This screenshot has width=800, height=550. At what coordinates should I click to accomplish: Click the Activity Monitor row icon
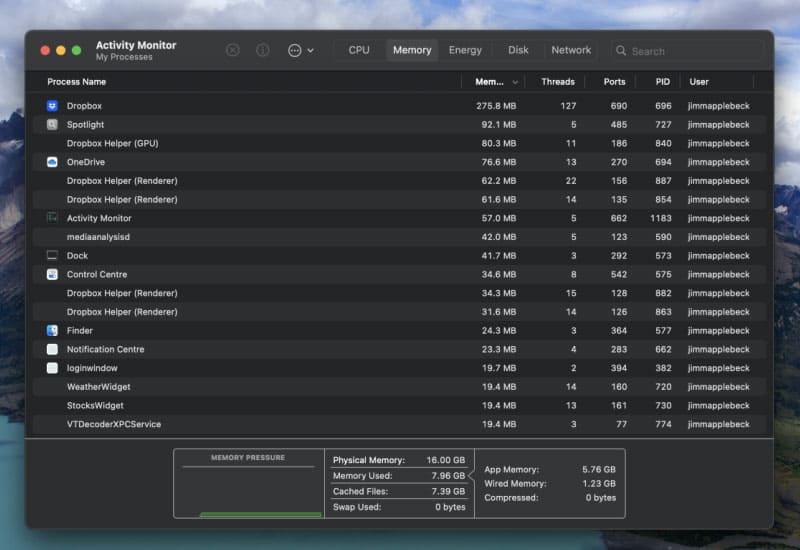coord(52,218)
